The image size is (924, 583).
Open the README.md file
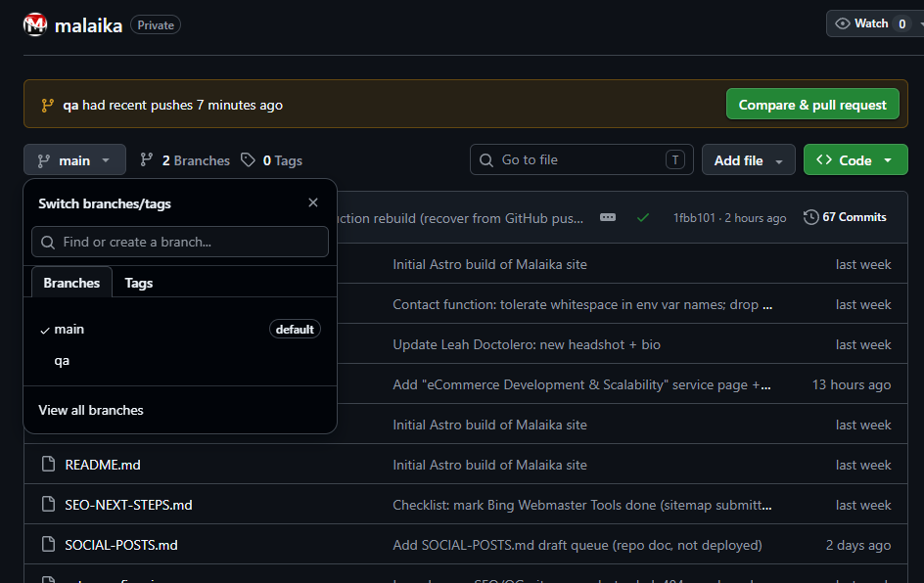point(103,465)
